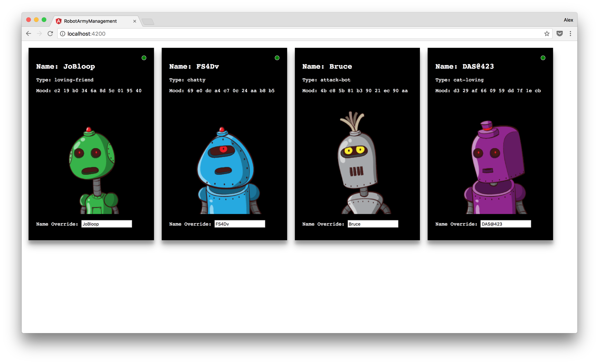Click DAS@423's green status indicator
Image resolution: width=599 pixels, height=364 pixels.
coord(543,58)
